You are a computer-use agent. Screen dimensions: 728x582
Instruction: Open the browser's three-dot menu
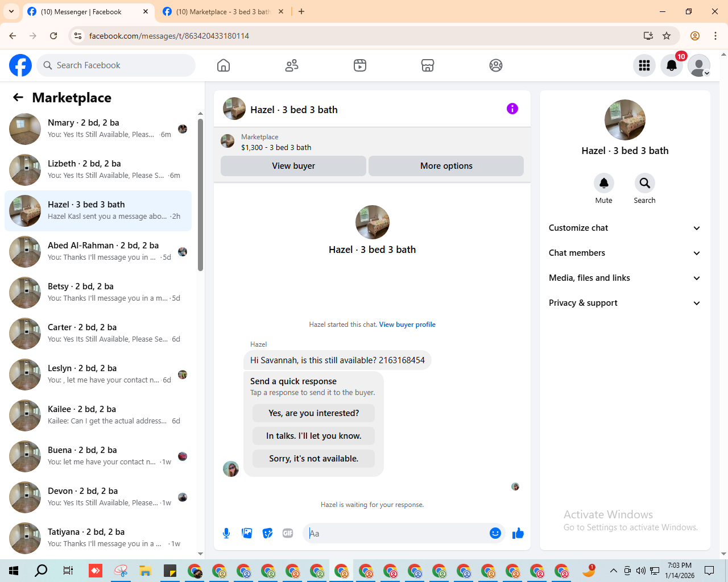point(715,36)
